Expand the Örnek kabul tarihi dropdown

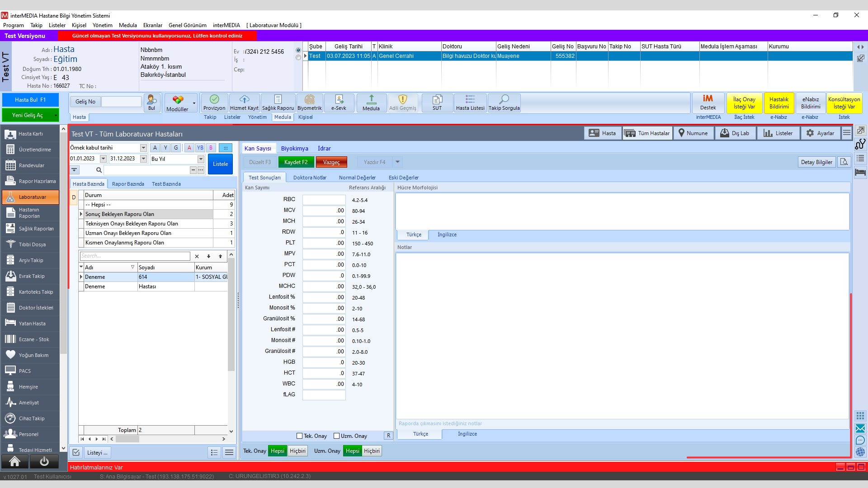click(x=143, y=148)
